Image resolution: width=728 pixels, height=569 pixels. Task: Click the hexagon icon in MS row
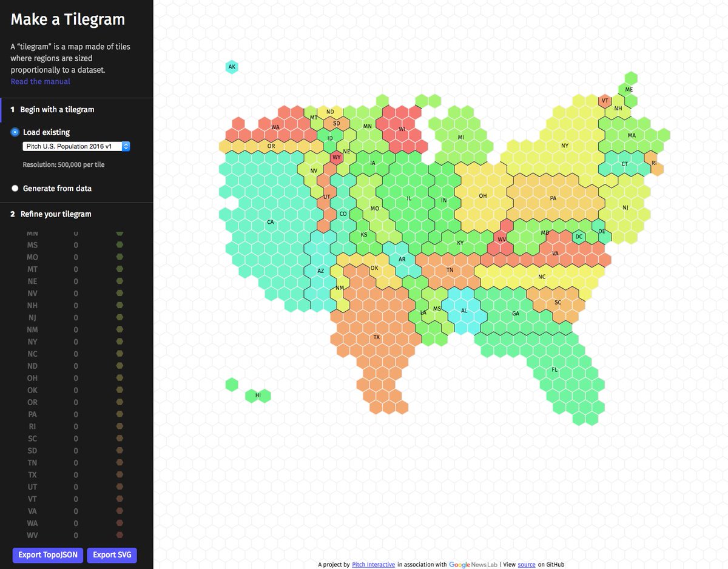pyautogui.click(x=120, y=245)
